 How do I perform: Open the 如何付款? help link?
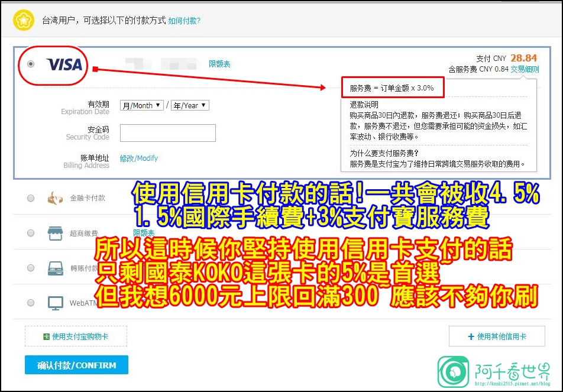[184, 21]
